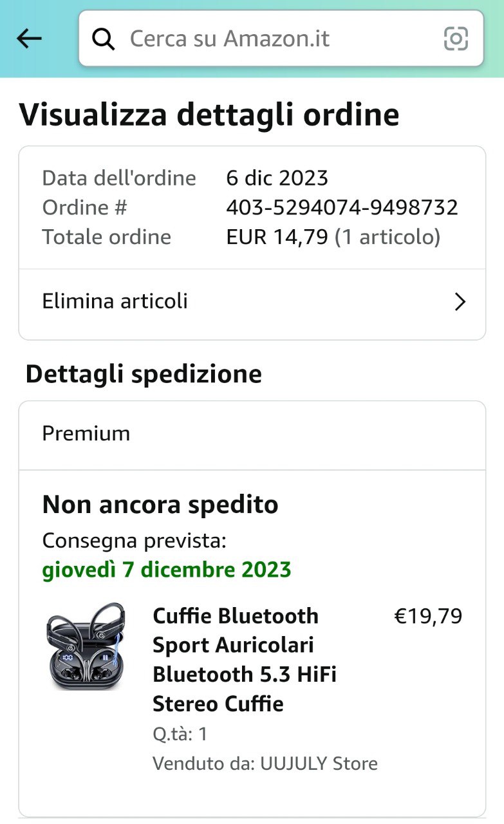
Task: Tap the 'Visualizza dettagli ordine' page title
Action: point(209,115)
